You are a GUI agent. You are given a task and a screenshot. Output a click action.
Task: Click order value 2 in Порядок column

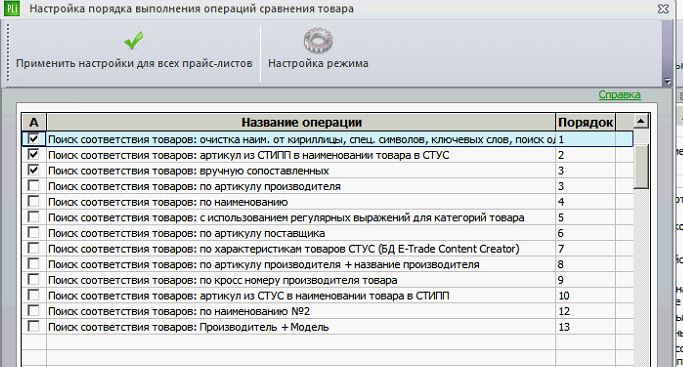point(561,155)
